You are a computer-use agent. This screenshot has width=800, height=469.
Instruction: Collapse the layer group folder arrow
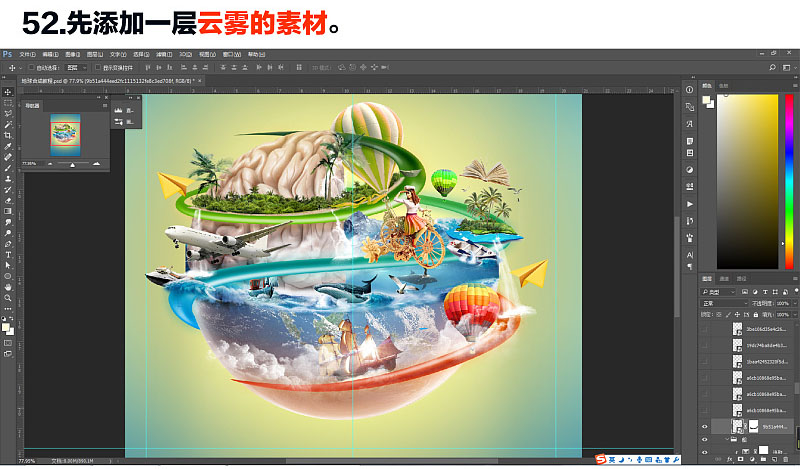click(x=727, y=439)
